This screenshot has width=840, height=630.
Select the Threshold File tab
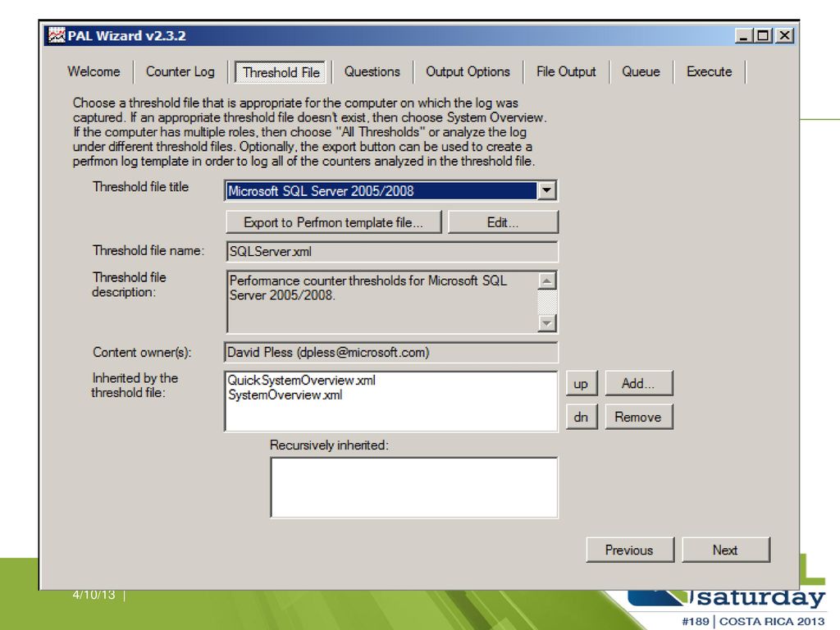[281, 72]
